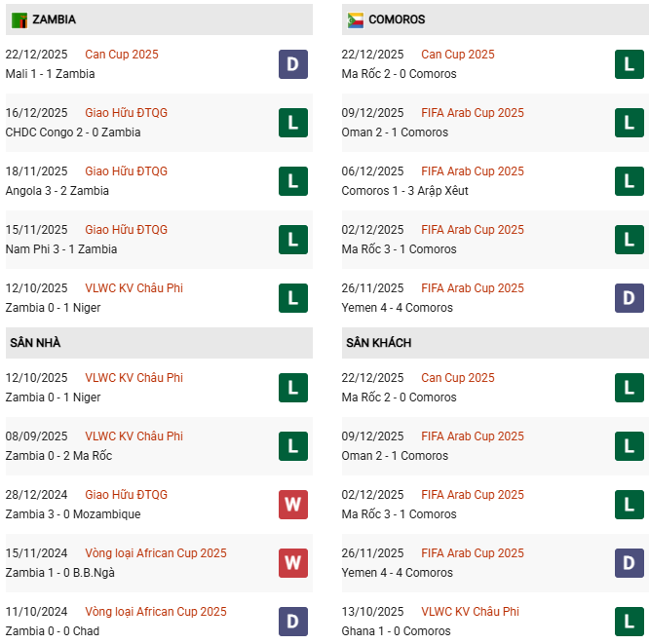Viewport: 649px width, 644px height.
Task: Click the Zambia flag icon
Action: pyautogui.click(x=19, y=19)
